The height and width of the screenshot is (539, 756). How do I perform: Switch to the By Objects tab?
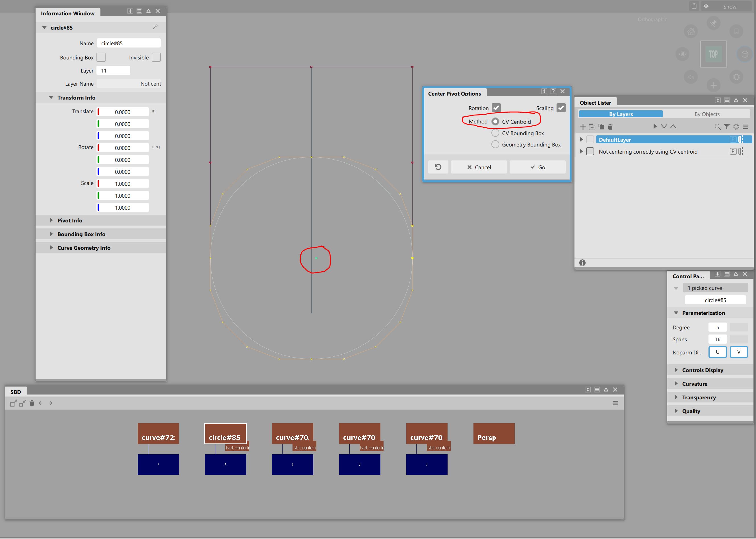click(706, 114)
